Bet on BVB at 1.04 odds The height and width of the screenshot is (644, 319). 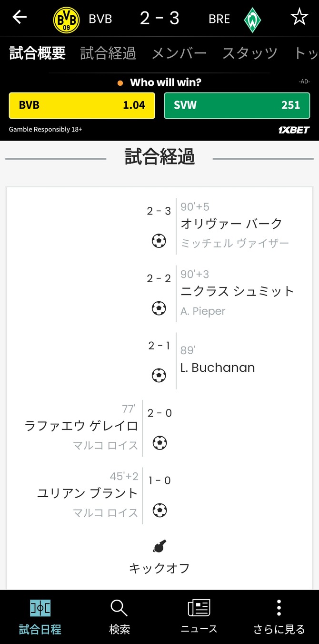pos(82,105)
